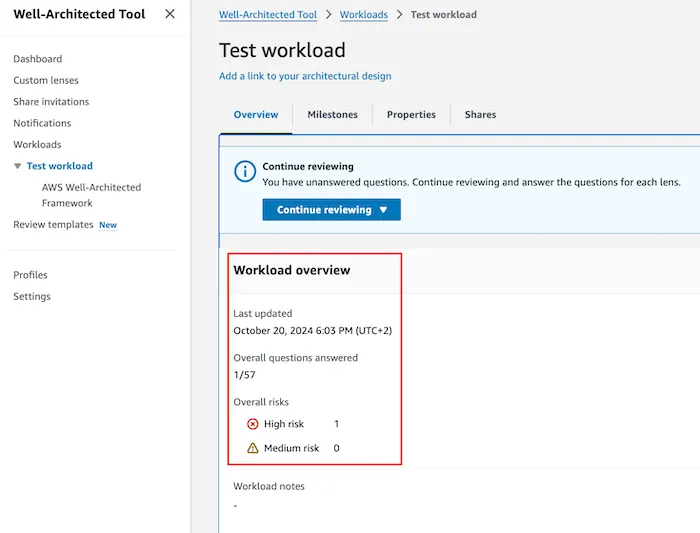Open the Continue reviewing dropdown arrow
Viewport: 700px width, 533px height.
click(x=383, y=210)
